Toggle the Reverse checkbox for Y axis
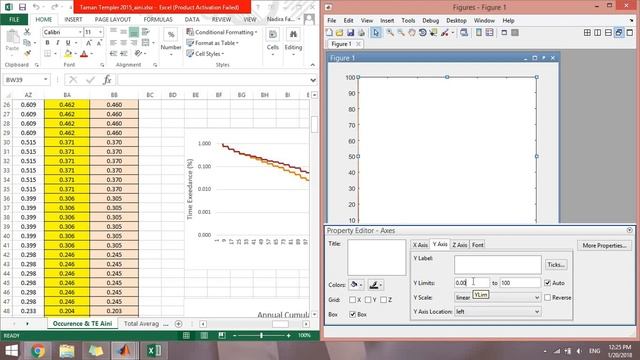Viewport: 640px width, 360px height. [x=548, y=298]
